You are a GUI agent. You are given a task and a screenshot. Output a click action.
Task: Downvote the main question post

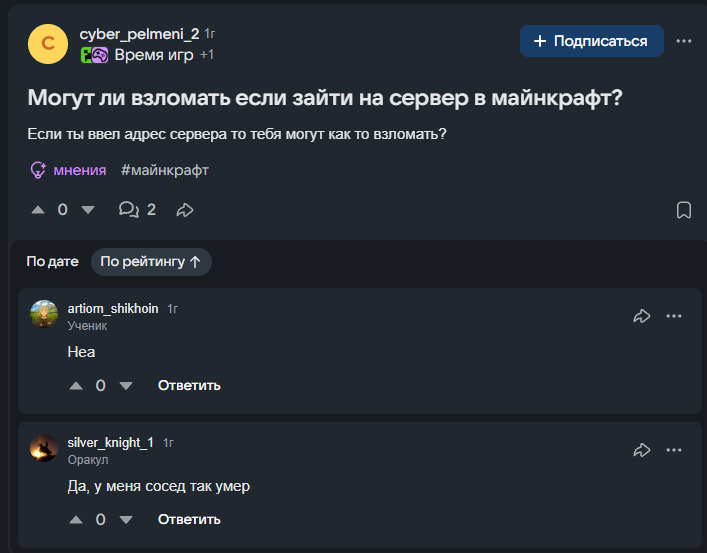click(x=88, y=210)
